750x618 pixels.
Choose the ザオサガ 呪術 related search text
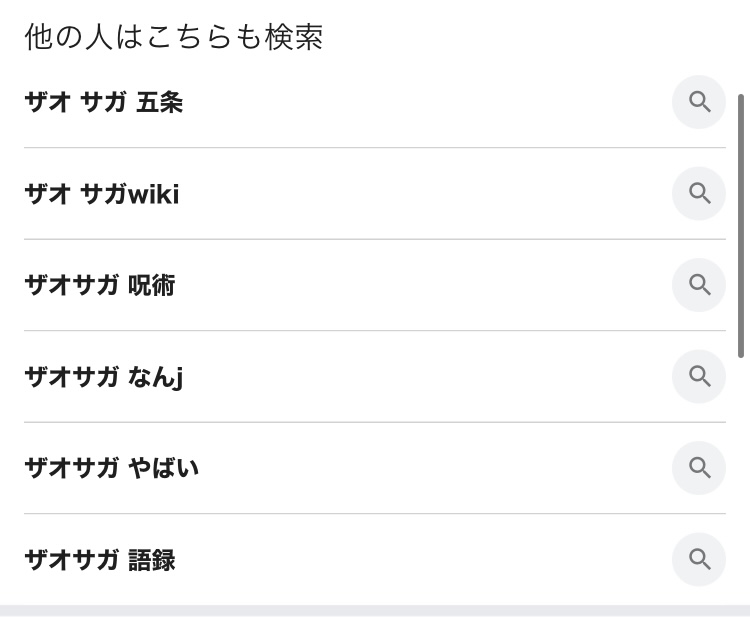click(x=99, y=285)
